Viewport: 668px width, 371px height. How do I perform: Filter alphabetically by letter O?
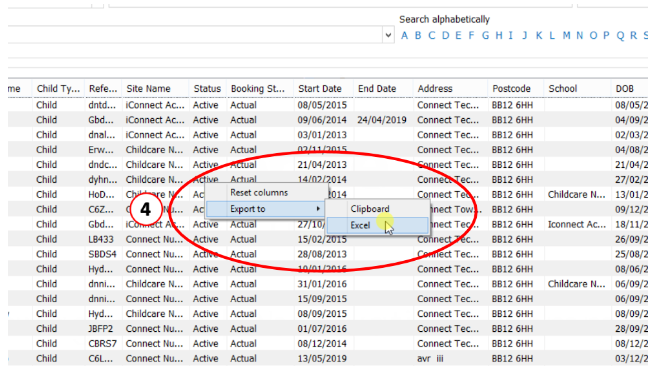pos(593,35)
